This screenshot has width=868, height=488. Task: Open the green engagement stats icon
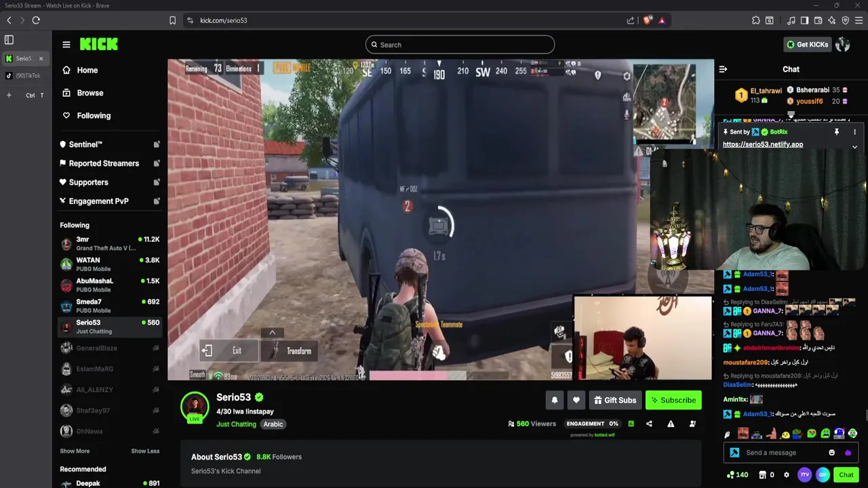coord(631,424)
